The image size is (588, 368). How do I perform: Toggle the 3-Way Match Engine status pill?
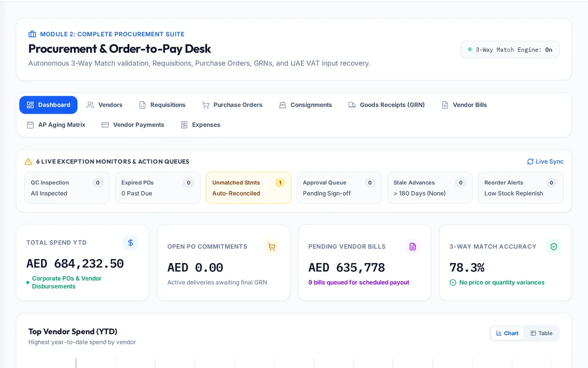click(510, 50)
